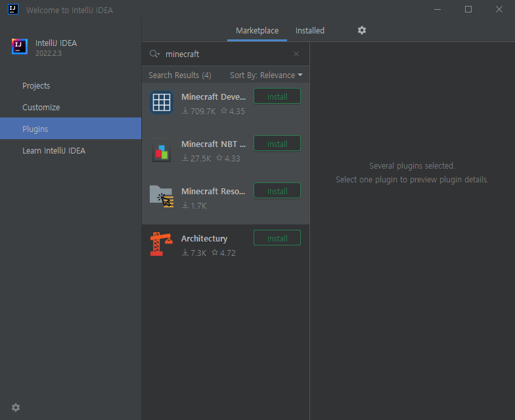The height and width of the screenshot is (420, 515).
Task: Click the Minecraft Development plugin grid icon
Action: (x=162, y=102)
